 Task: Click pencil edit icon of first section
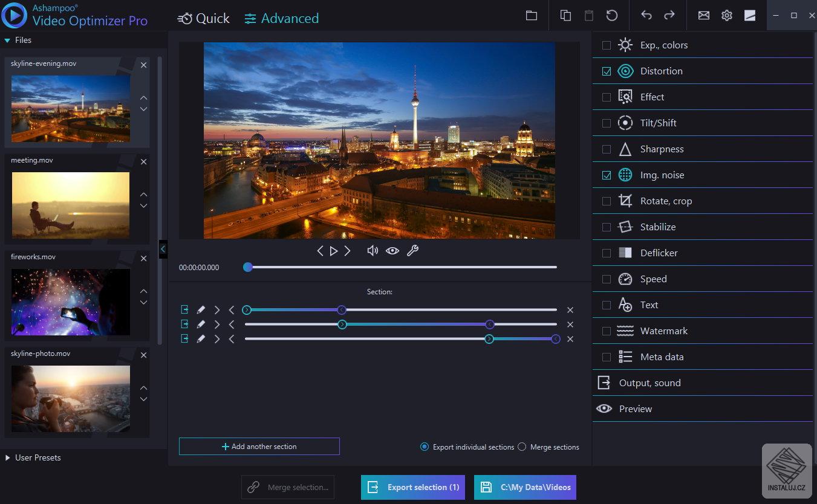201,310
